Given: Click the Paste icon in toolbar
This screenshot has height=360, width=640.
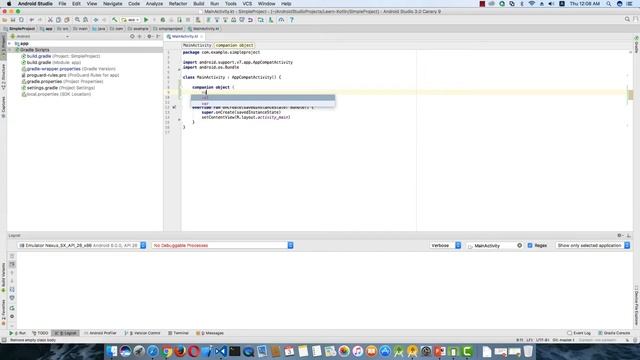Looking at the screenshot, I should click(x=67, y=20).
